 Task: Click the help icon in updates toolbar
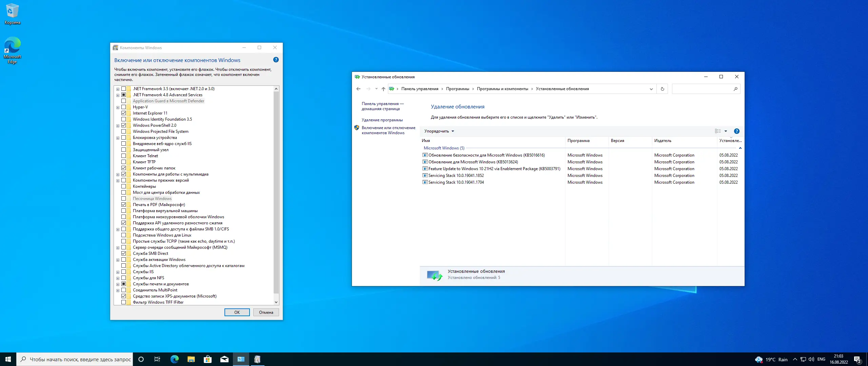pyautogui.click(x=736, y=131)
